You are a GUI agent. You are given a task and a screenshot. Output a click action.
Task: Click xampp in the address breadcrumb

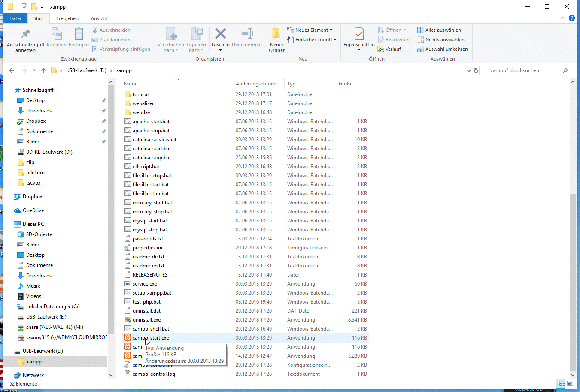tap(124, 70)
